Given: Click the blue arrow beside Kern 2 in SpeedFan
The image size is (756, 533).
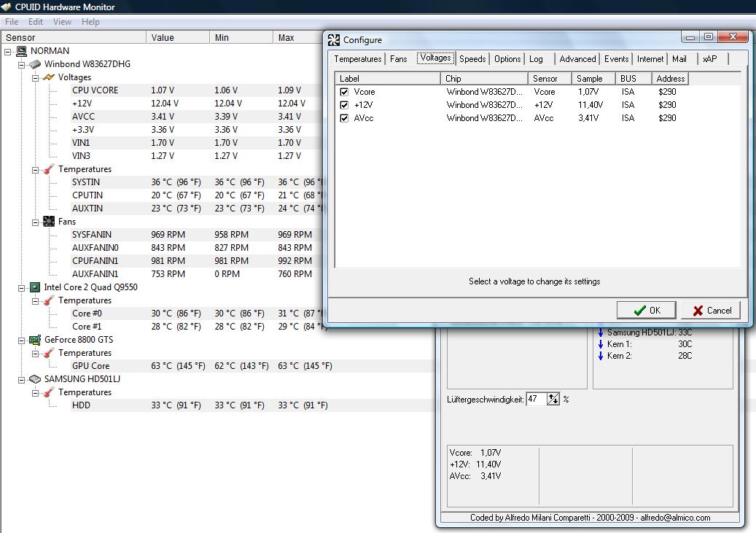Looking at the screenshot, I should click(x=601, y=356).
